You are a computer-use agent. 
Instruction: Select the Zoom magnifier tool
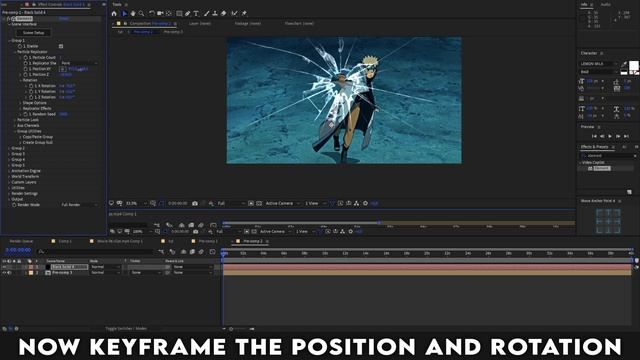pos(141,13)
